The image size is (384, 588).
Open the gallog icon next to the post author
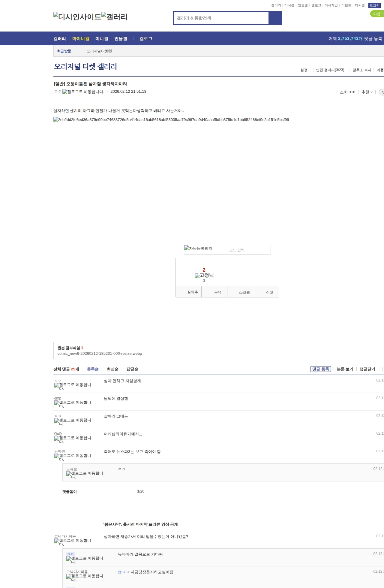[83, 92]
